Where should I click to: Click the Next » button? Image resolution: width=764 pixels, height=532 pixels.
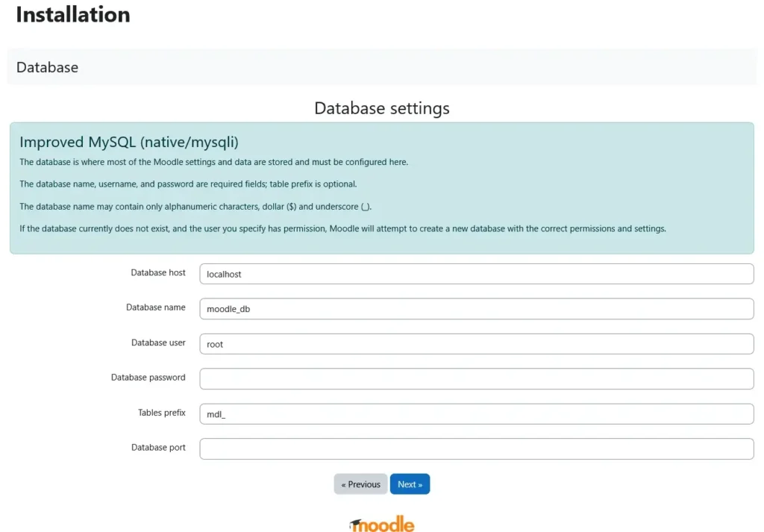click(410, 484)
